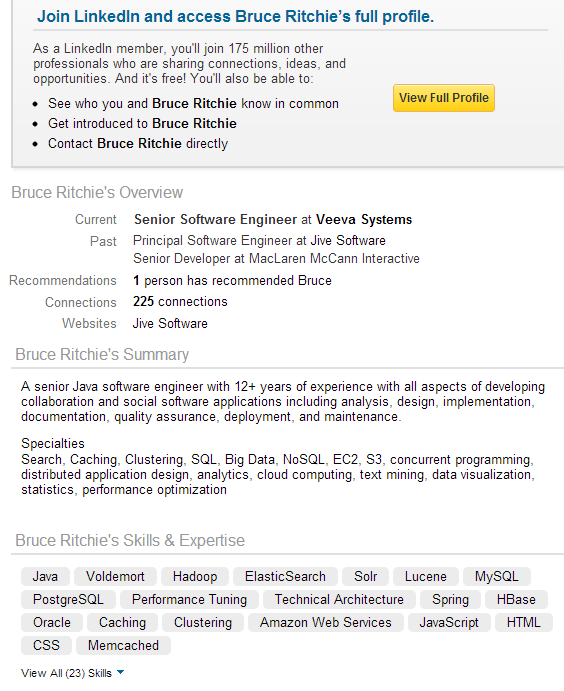Select the Voldemort skill tag
The height and width of the screenshot is (691, 564).
pos(115,576)
